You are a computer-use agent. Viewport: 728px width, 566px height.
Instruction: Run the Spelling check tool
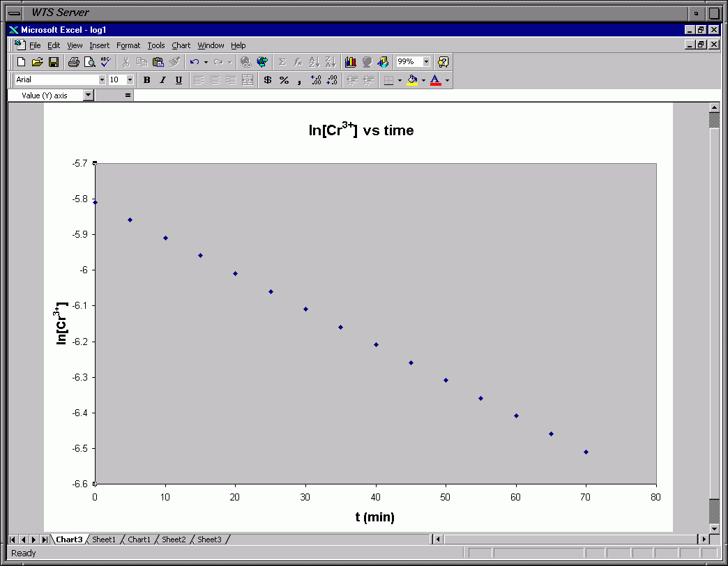(105, 62)
